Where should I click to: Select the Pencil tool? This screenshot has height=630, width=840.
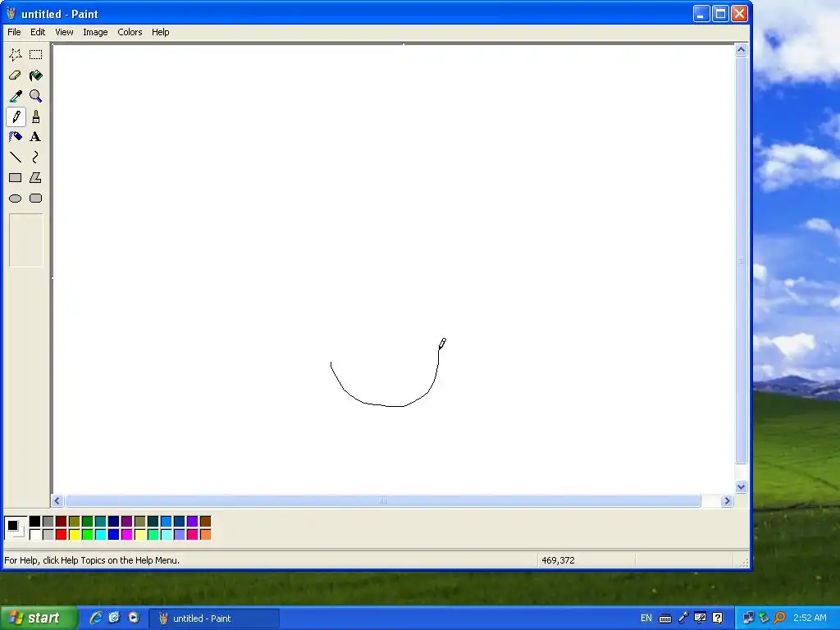[x=16, y=116]
